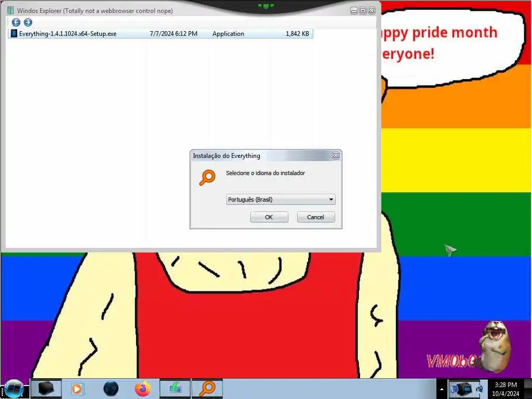Click the Application type cell

[228, 34]
